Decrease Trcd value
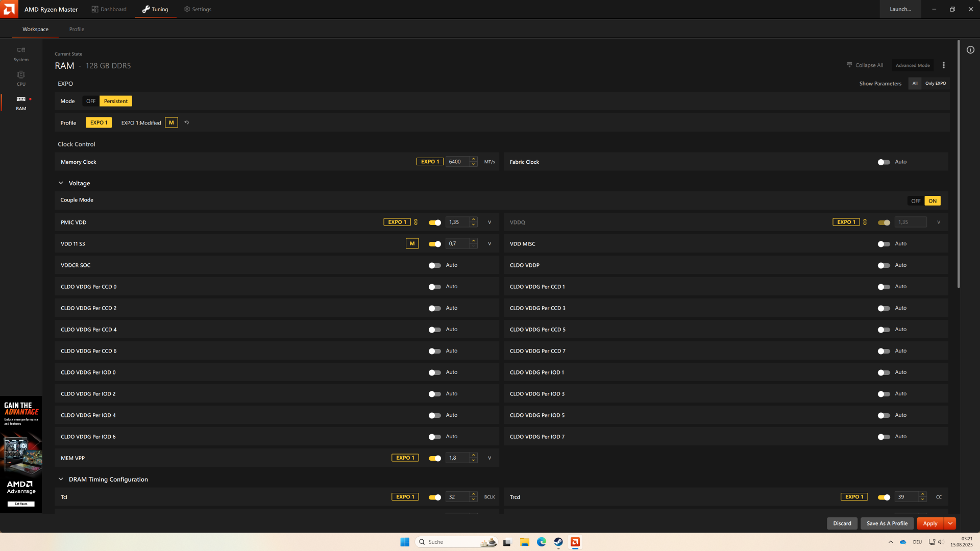Viewport: 980px width, 551px height. pos(923,499)
